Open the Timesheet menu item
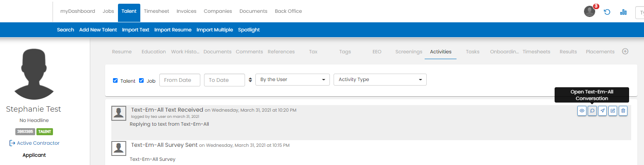Screen dimensions: 644x165 coord(156,11)
